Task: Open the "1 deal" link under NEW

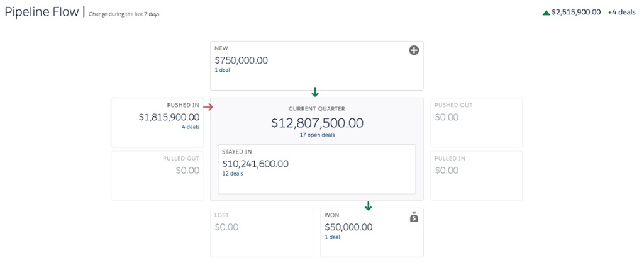Action: (222, 70)
